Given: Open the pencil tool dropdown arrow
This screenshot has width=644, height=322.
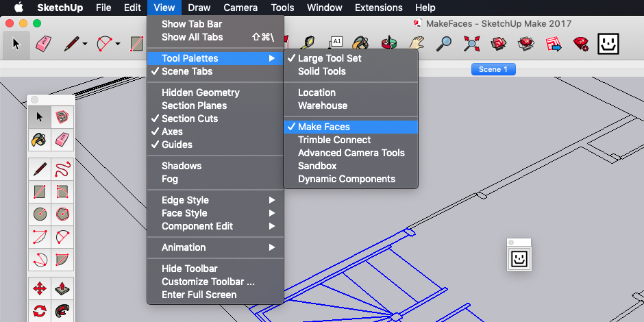Looking at the screenshot, I should click(85, 44).
